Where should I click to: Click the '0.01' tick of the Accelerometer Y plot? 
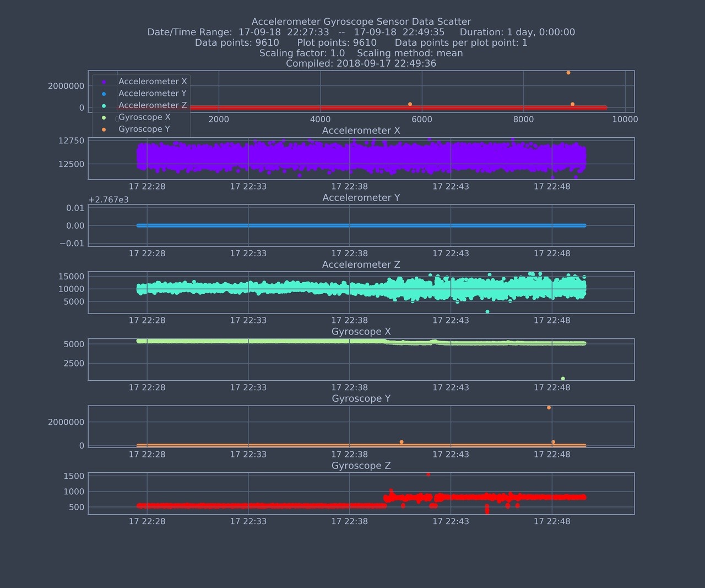coord(75,208)
